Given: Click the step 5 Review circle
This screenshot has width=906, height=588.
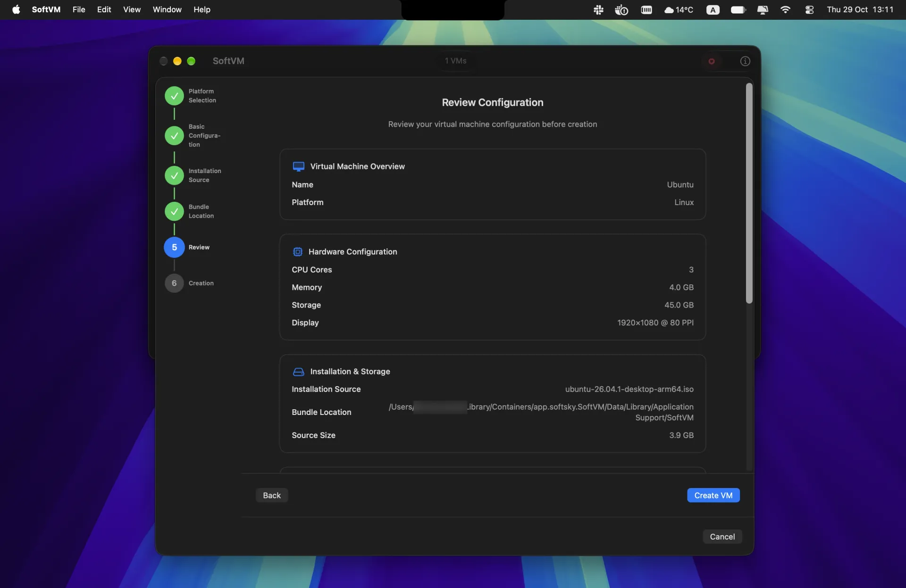Looking at the screenshot, I should (174, 247).
